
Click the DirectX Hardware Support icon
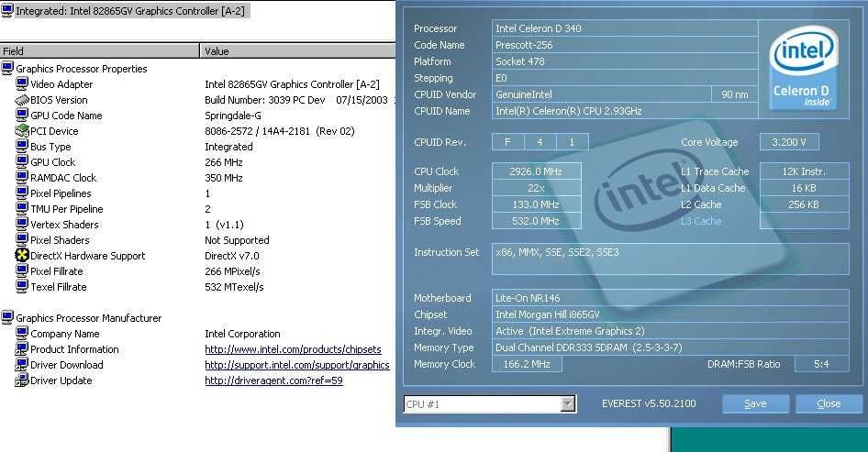point(22,255)
